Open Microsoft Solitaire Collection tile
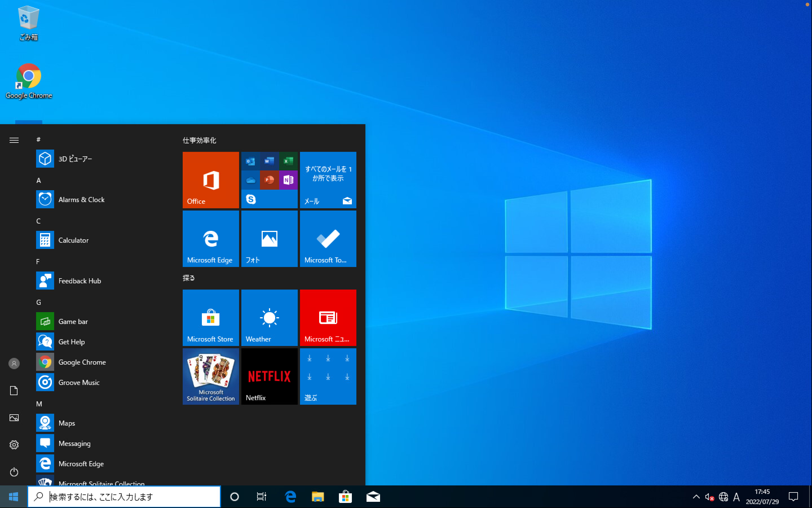 pos(211,376)
